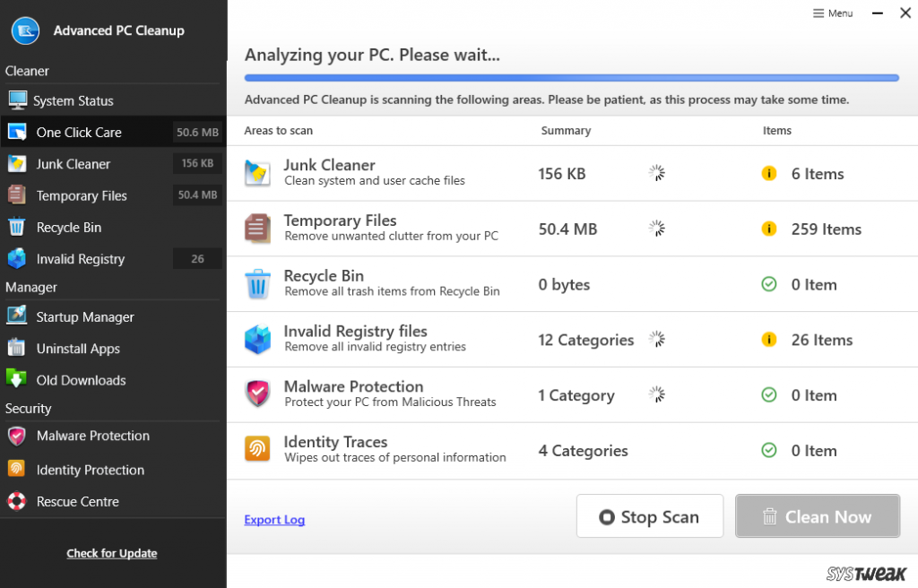Click the Identity Traces row title
This screenshot has height=588, width=918.
click(335, 442)
